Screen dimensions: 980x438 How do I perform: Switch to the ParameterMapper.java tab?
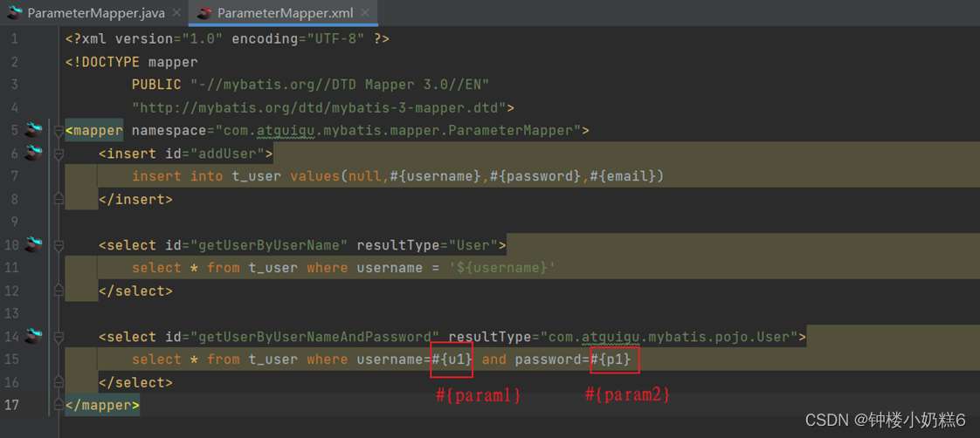(93, 12)
